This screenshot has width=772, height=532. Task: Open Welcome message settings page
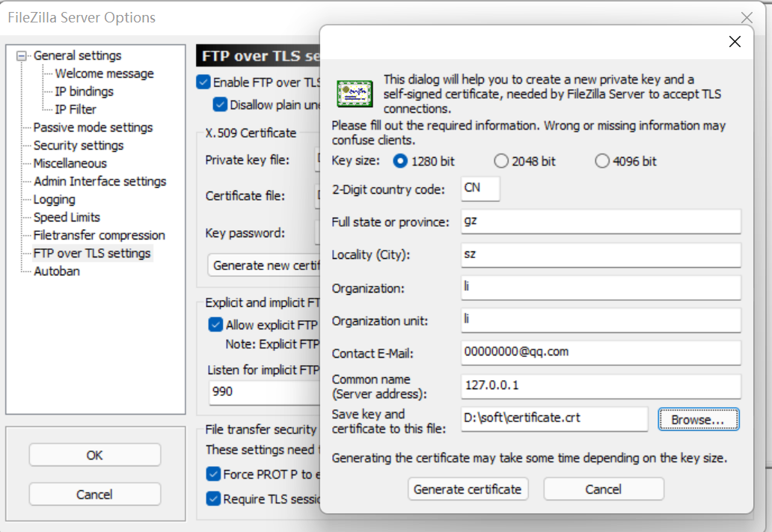click(x=105, y=73)
